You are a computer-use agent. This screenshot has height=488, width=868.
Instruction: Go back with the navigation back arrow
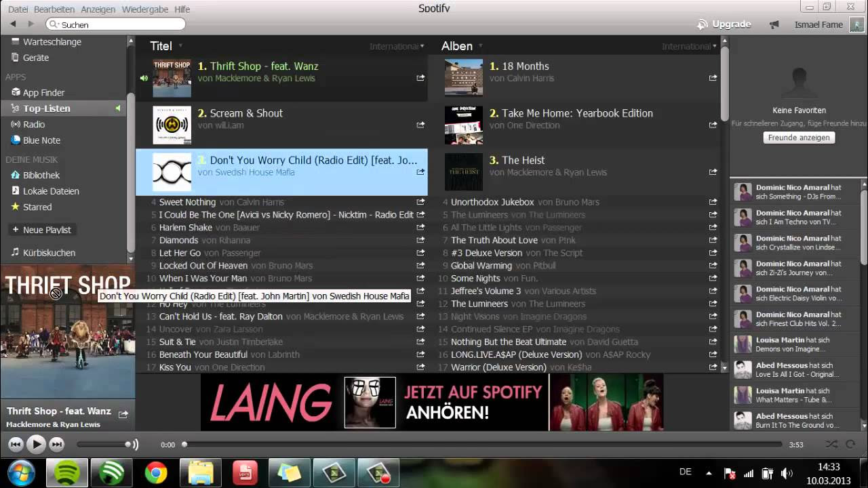coord(13,24)
